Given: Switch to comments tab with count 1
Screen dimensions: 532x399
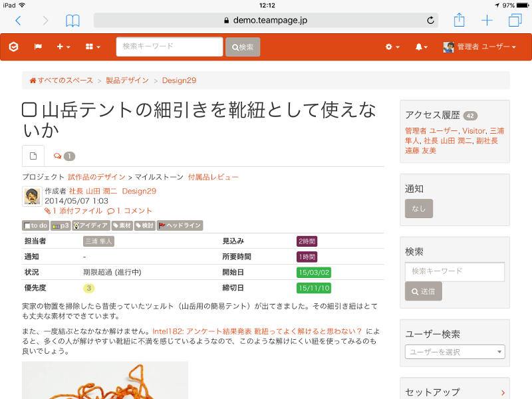Looking at the screenshot, I should click(64, 156).
